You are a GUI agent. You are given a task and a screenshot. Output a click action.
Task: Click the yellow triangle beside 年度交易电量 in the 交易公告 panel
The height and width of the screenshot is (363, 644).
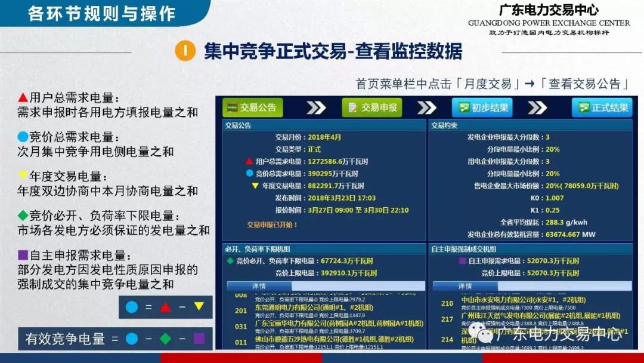255,186
